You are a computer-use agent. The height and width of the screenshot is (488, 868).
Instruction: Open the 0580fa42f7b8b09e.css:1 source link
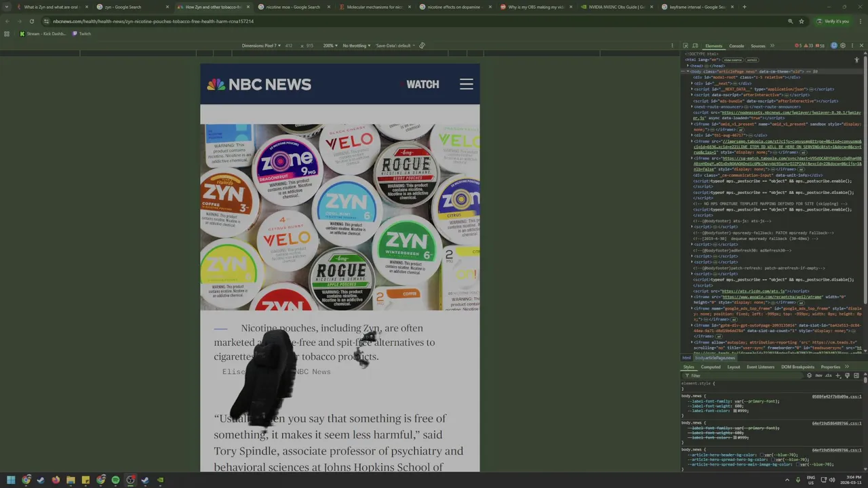click(x=837, y=396)
